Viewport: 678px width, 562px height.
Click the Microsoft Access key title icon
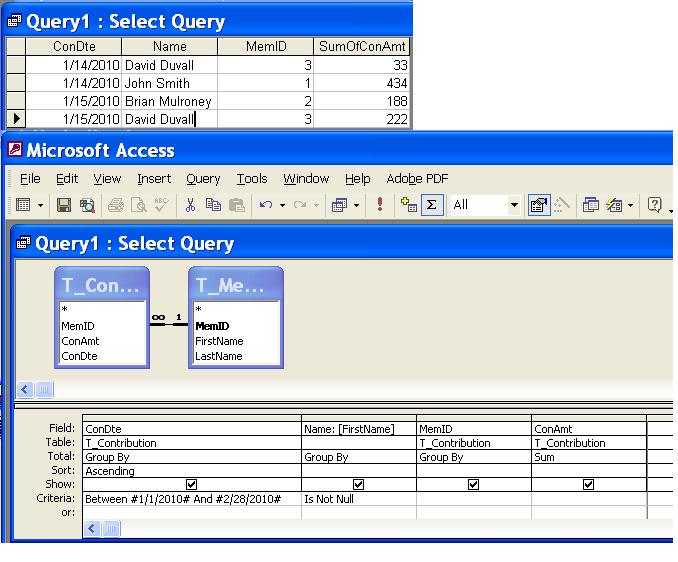[15, 150]
